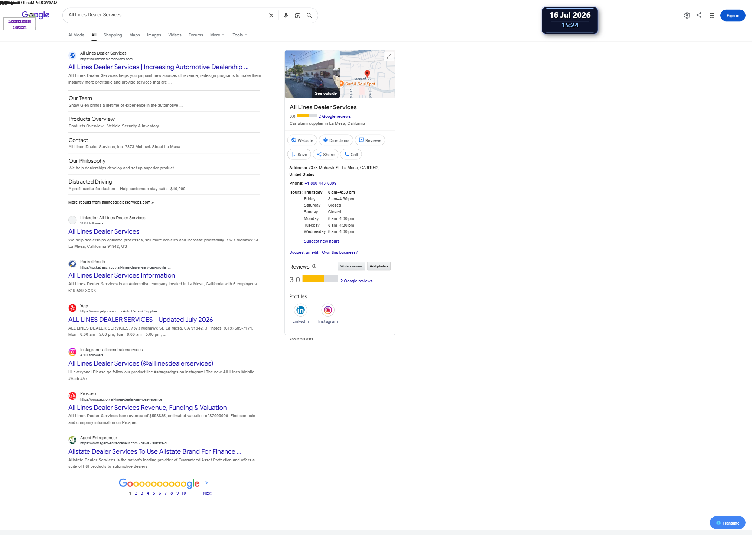756x535 pixels.
Task: Switch to the AI Mode tab
Action: 76,35
